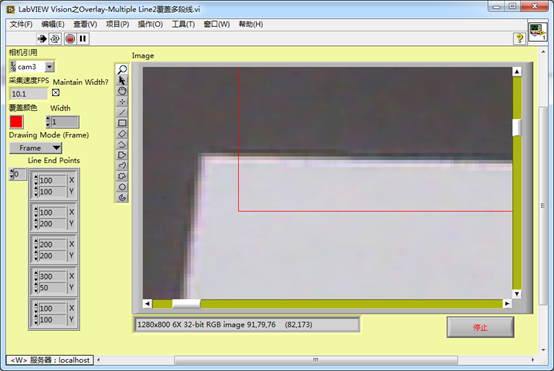554x371 pixels.
Task: Open the 工具(T) menu
Action: click(183, 24)
